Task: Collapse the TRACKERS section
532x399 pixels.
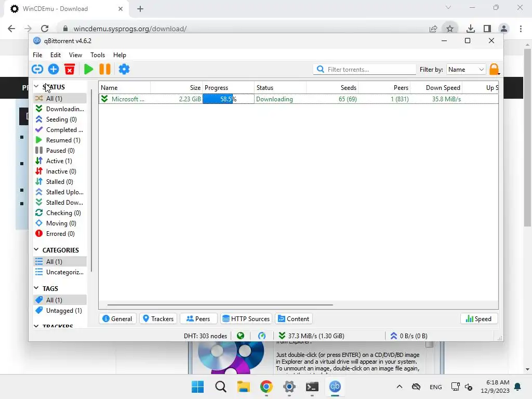Action: pos(36,326)
